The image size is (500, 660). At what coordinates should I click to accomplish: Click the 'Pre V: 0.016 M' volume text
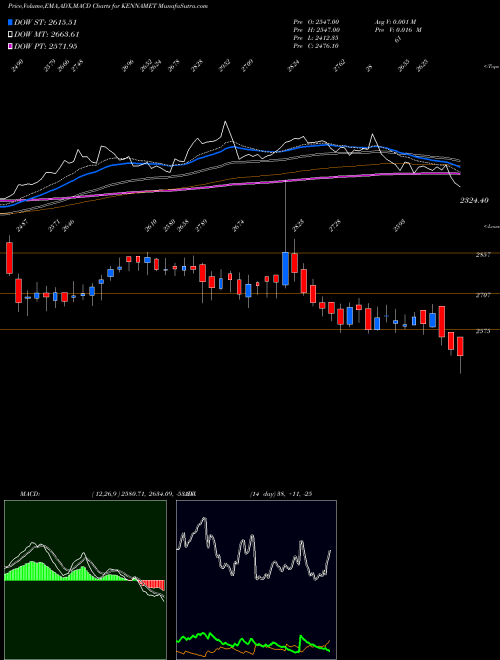(x=398, y=29)
